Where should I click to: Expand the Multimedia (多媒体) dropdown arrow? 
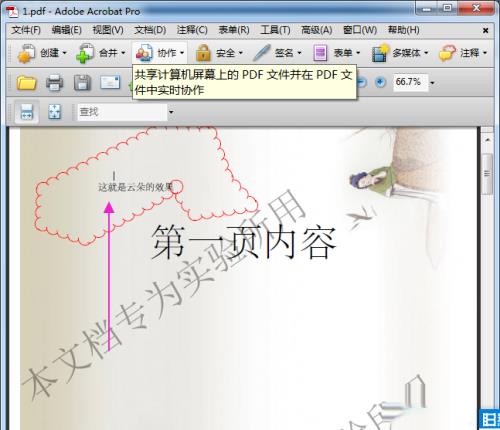tap(426, 53)
